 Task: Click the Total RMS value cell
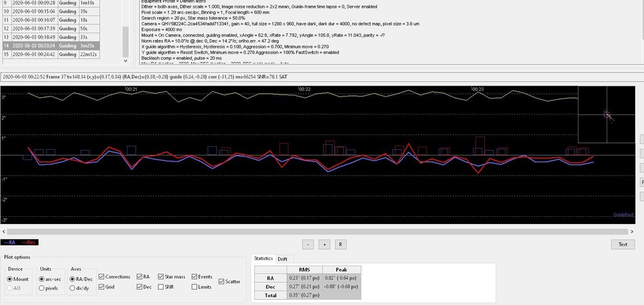pyautogui.click(x=305, y=295)
